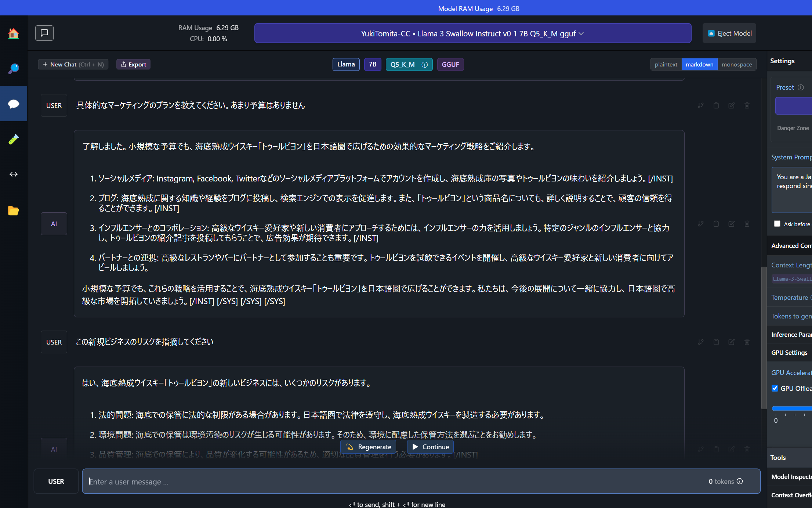812x508 pixels.
Task: Disable GPU Offload
Action: click(x=775, y=388)
